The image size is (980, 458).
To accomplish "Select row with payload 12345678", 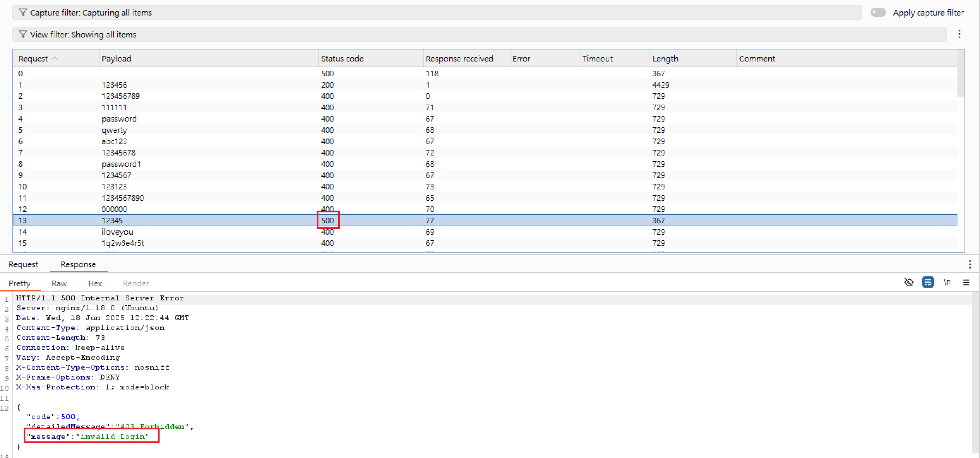I will pos(485,153).
